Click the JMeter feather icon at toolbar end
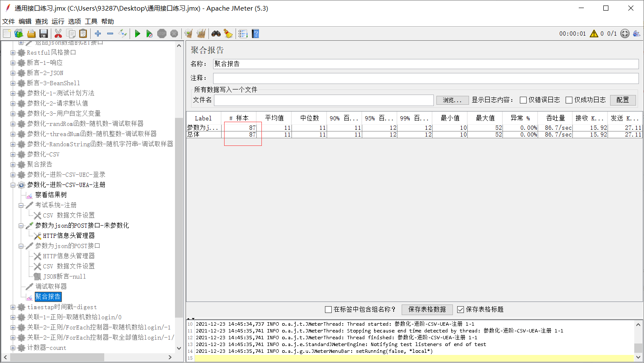Image resolution: width=644 pixels, height=363 pixels. [636, 34]
